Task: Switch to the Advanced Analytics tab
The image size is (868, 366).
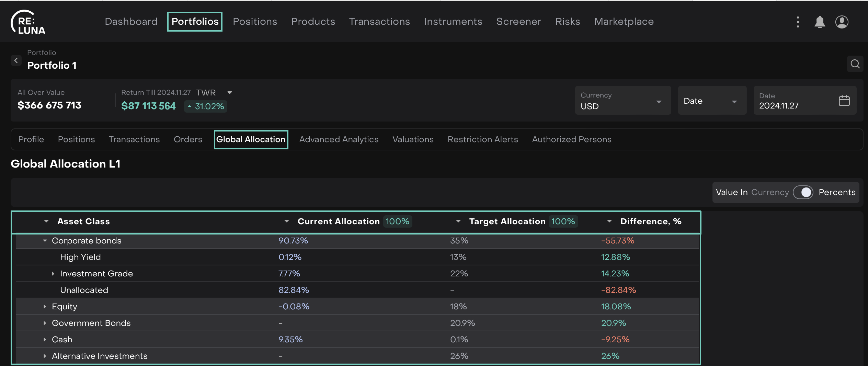Action: coord(339,139)
